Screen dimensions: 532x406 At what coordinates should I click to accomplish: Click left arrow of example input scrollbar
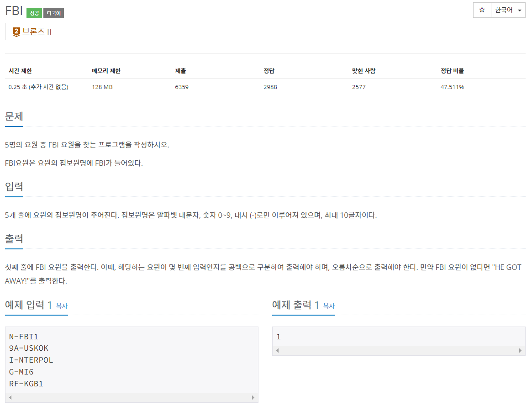(x=11, y=397)
